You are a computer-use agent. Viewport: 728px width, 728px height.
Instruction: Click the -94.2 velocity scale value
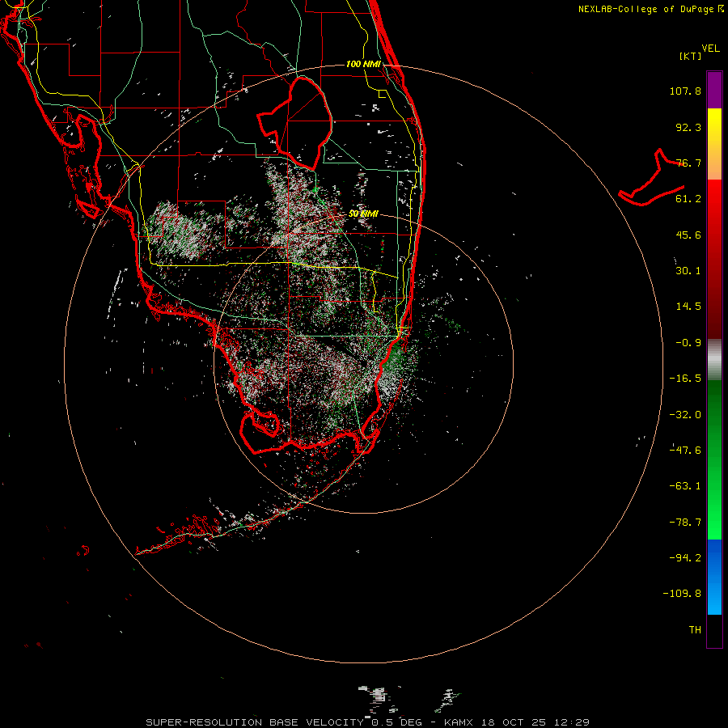pyautogui.click(x=685, y=558)
